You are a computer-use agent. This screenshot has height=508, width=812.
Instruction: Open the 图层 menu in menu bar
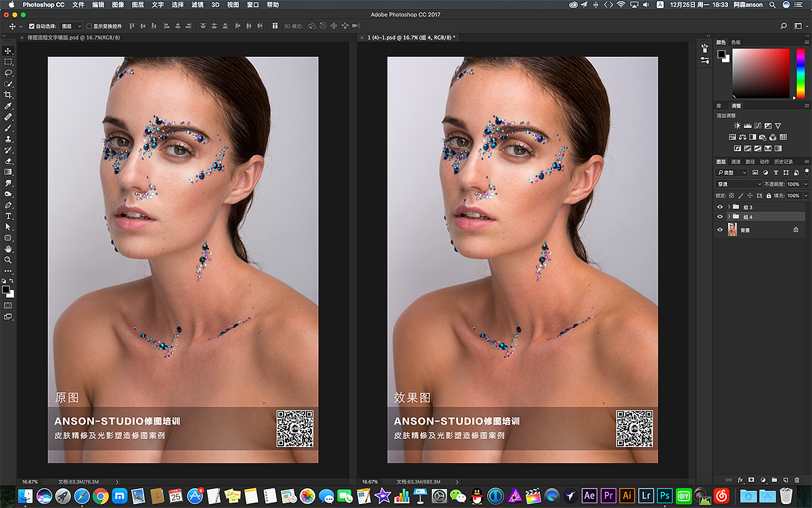coord(137,5)
